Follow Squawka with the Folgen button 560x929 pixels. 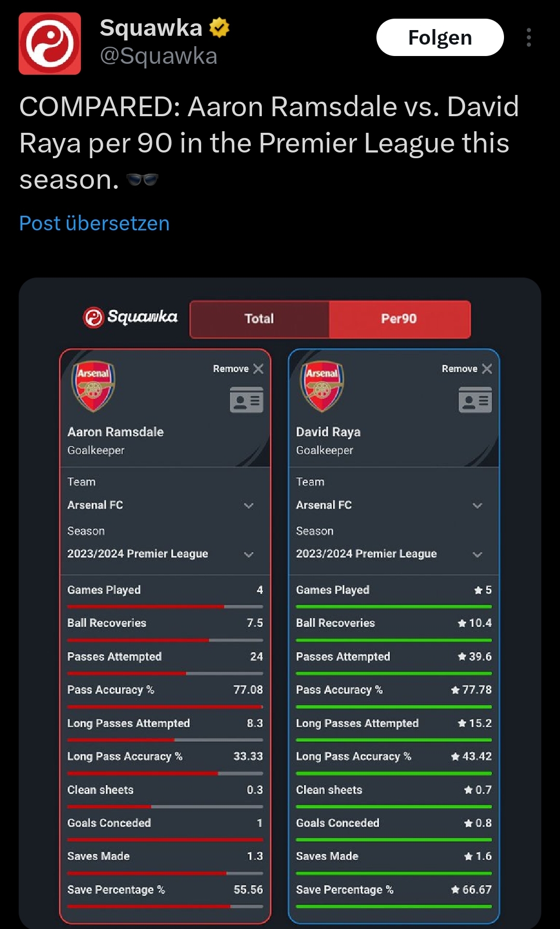pyautogui.click(x=440, y=37)
